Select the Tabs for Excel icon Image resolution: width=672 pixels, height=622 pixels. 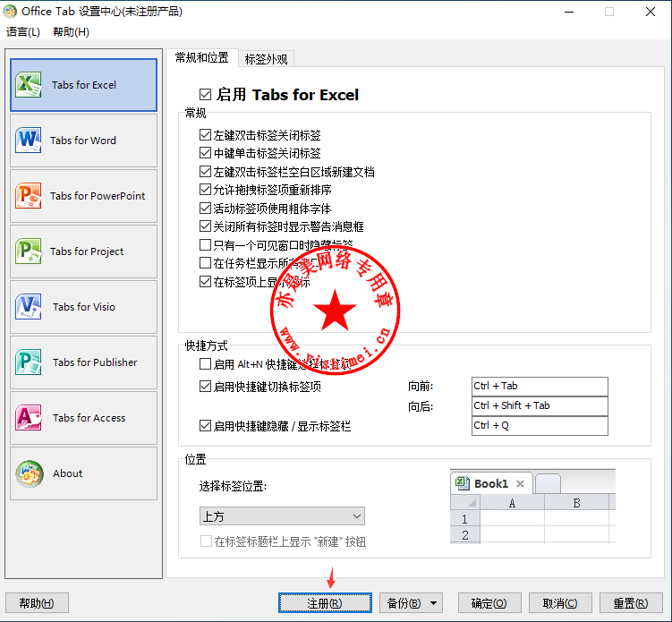click(29, 85)
